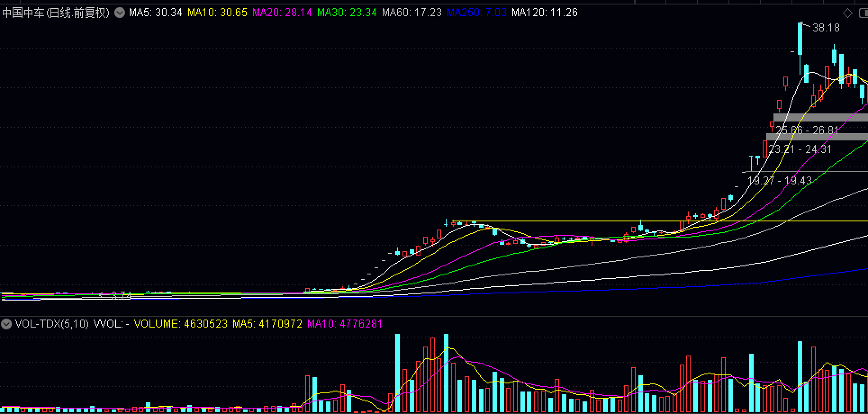The image size is (868, 414).
Task: Click the 38.18 high price label
Action: point(826,28)
